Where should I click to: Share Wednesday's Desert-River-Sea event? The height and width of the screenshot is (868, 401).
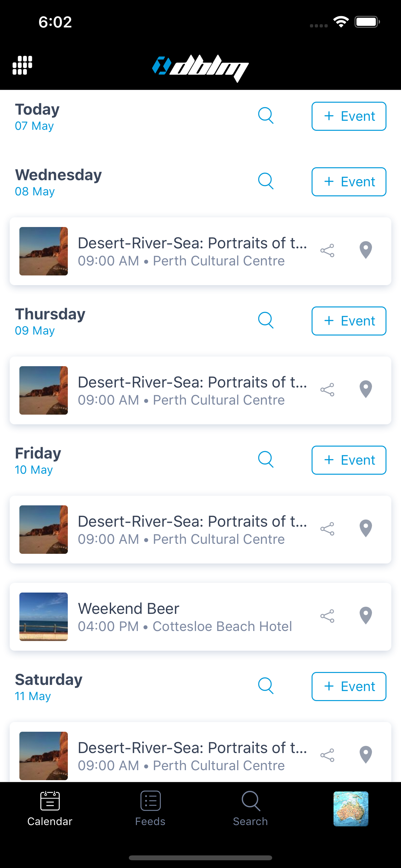pos(327,251)
